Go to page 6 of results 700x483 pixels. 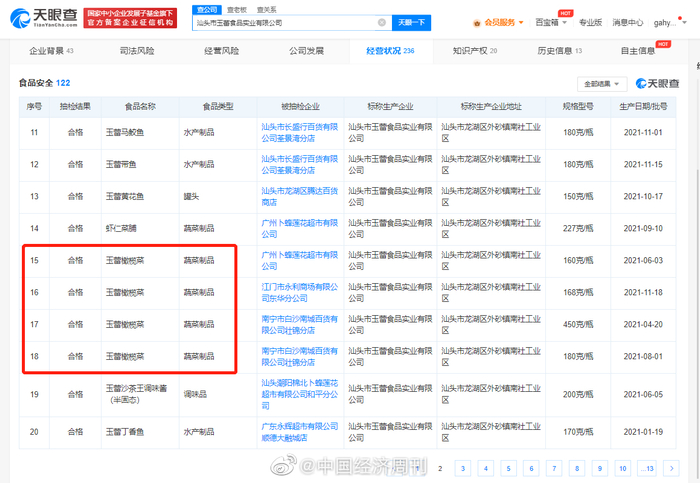pos(531,468)
